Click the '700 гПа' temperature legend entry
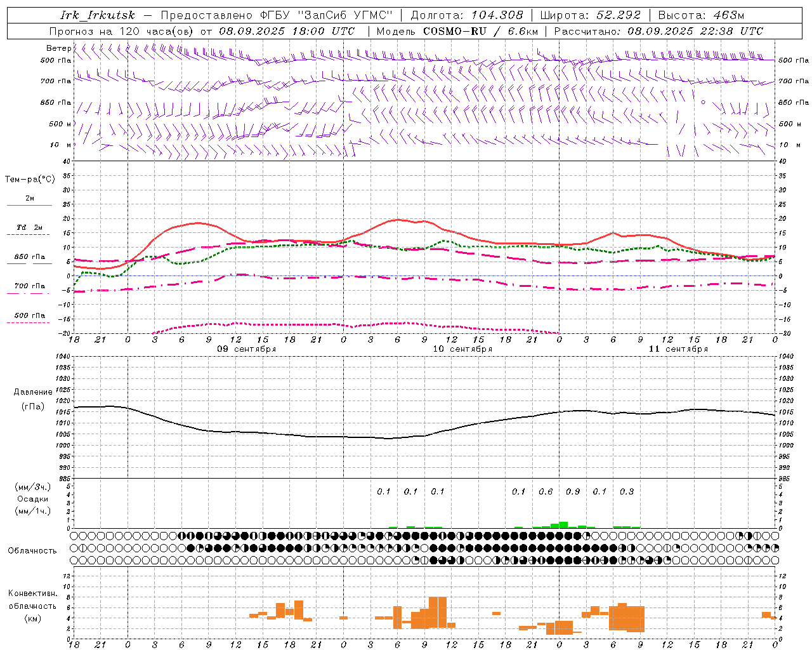The height and width of the screenshot is (650, 812). 30,286
